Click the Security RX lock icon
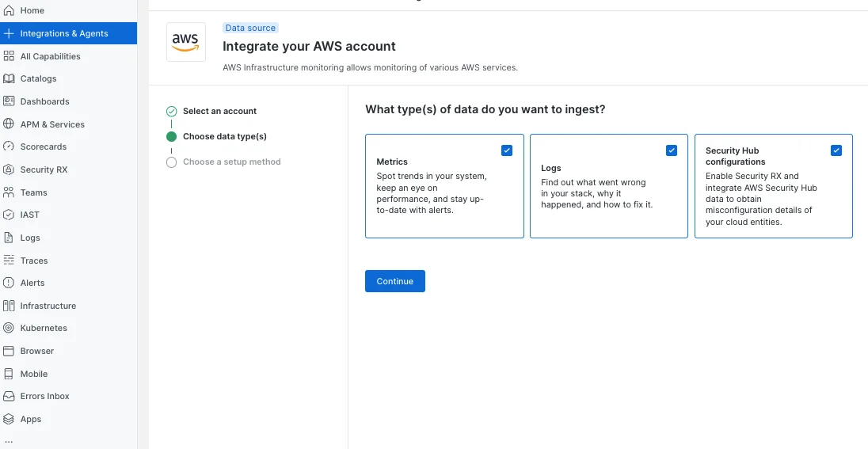The height and width of the screenshot is (449, 868). [9, 169]
